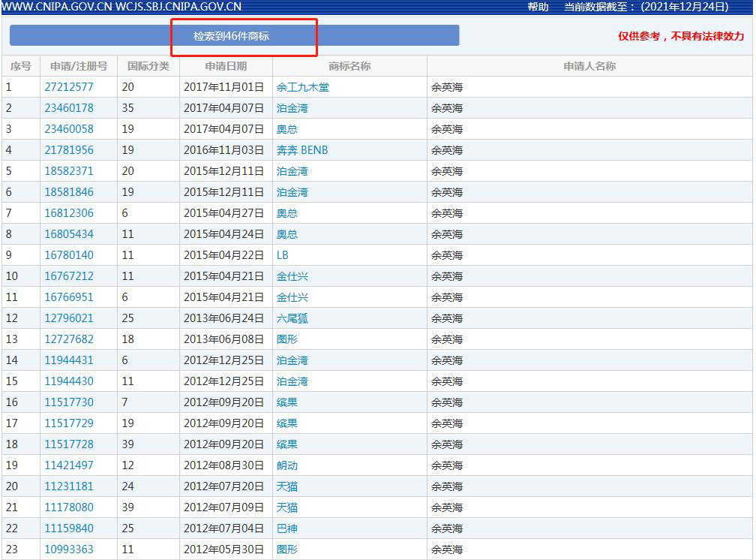Open application number 11231181
Viewport: 756px width, 560px height.
[69, 486]
